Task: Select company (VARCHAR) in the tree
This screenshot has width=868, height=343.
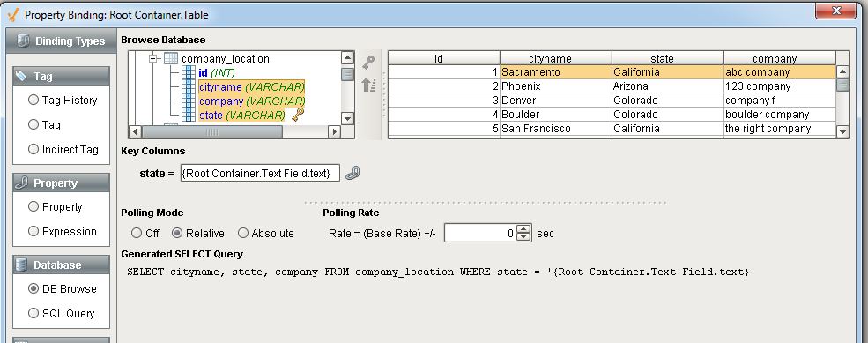Action: click(x=252, y=101)
